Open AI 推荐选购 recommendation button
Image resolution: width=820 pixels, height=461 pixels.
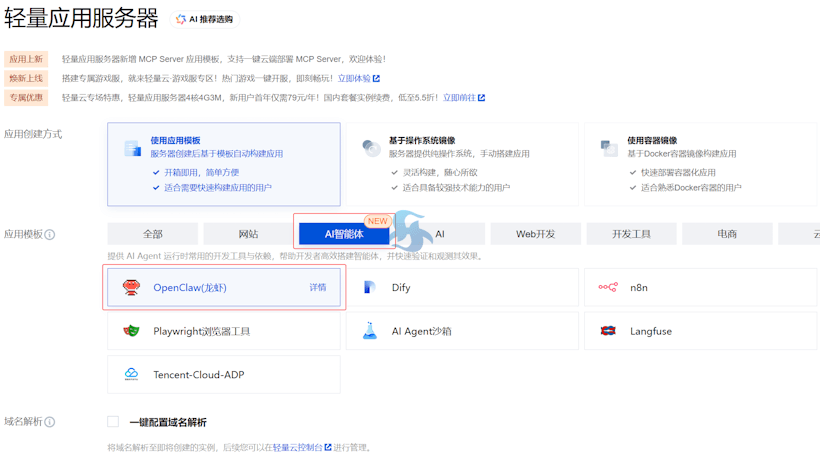(204, 19)
